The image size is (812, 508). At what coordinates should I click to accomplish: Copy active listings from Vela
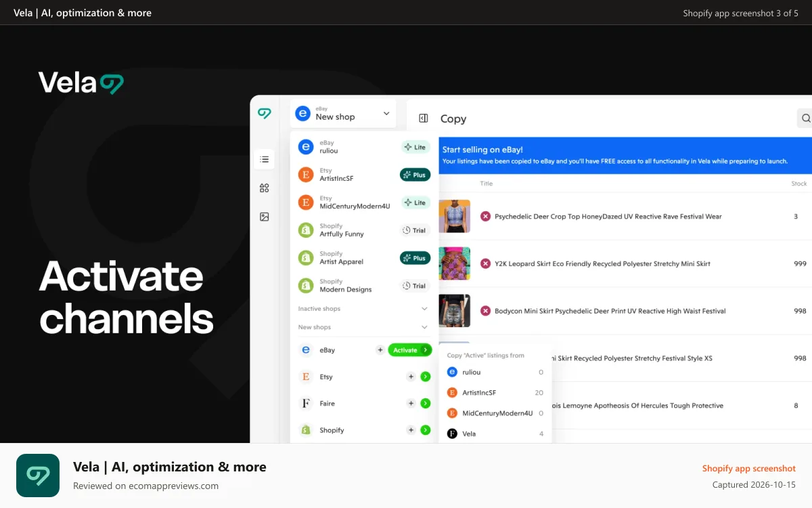point(495,433)
